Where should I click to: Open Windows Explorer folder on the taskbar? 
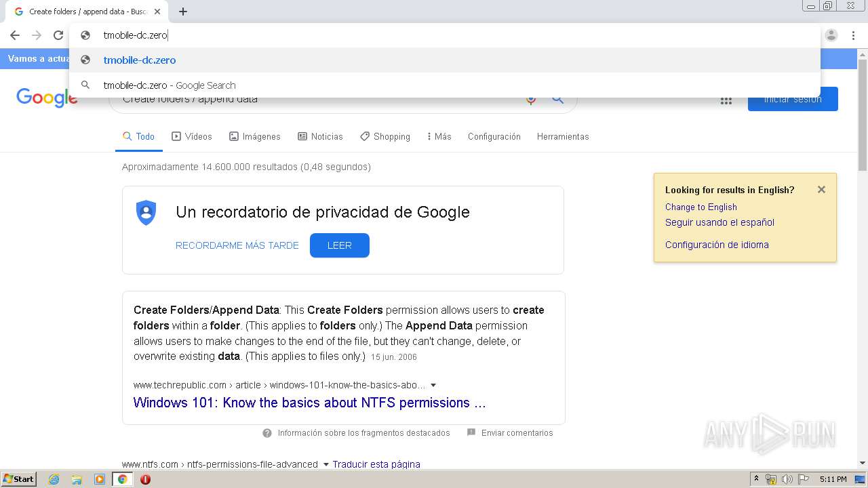coord(77,479)
